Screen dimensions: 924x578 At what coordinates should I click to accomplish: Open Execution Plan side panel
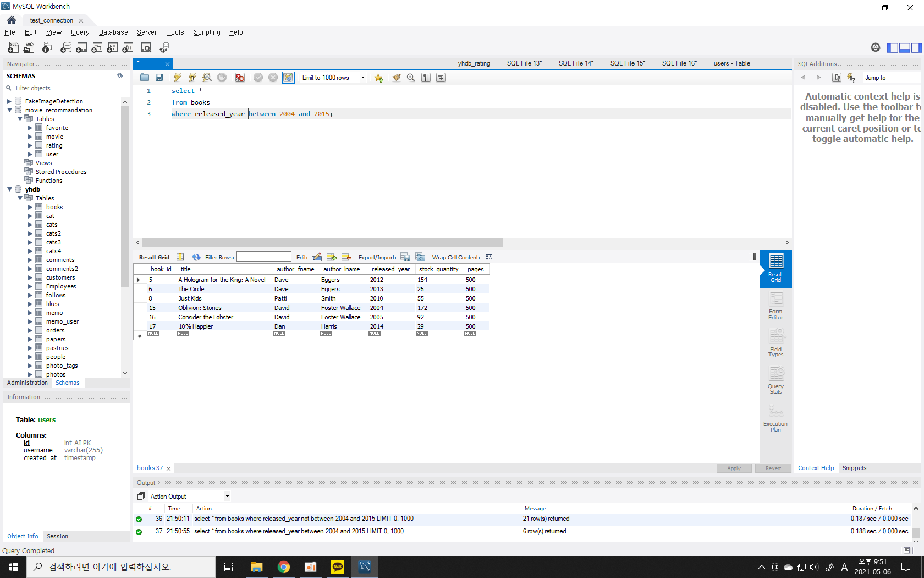click(776, 418)
